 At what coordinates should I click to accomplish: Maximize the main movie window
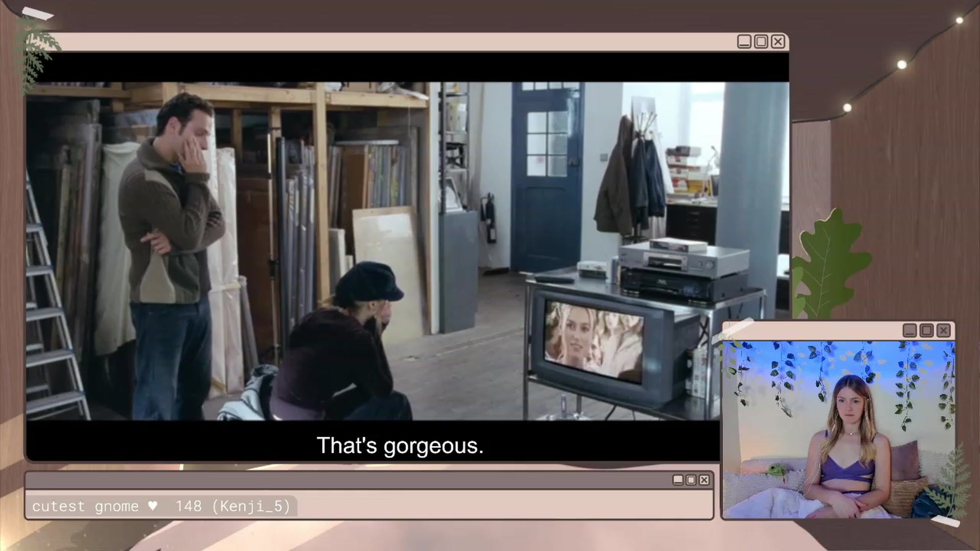point(761,41)
